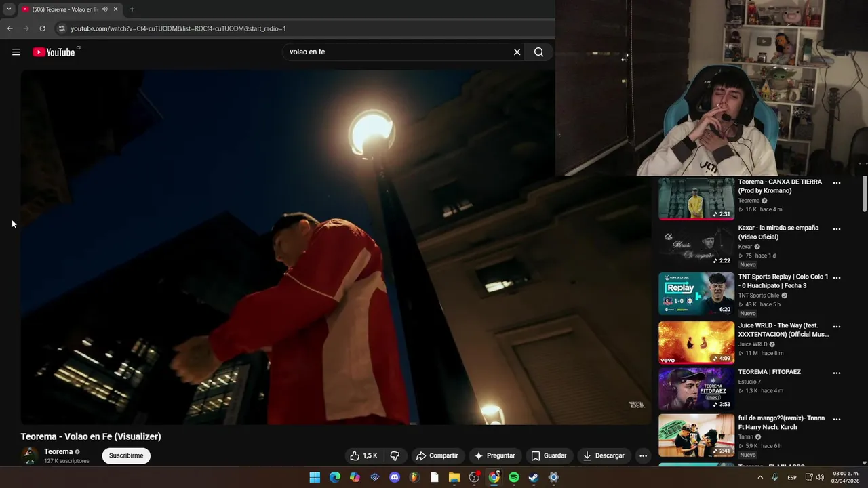Play Kexar la mirada se empaña thumbnail
Image resolution: width=868 pixels, height=488 pixels.
coord(696,245)
